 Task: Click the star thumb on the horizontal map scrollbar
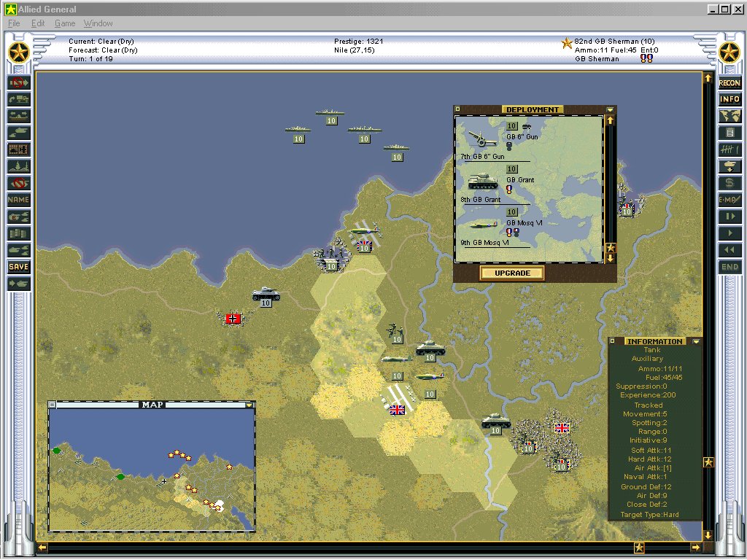click(639, 548)
